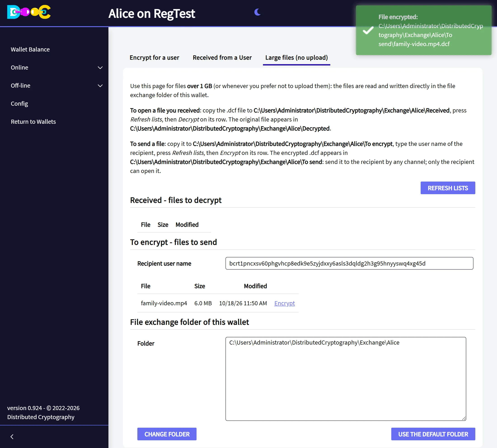Click the 6.0 MB size cell
The height and width of the screenshot is (448, 497).
tap(203, 303)
